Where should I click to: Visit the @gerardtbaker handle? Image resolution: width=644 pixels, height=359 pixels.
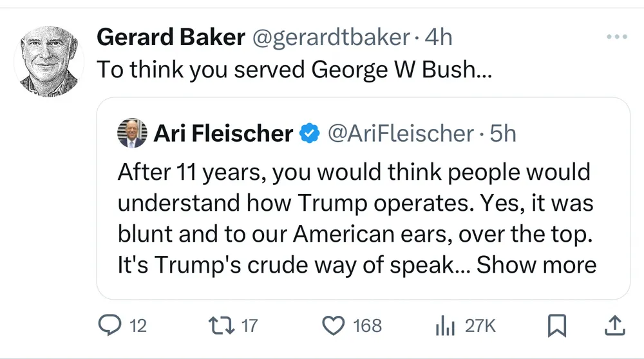point(329,37)
